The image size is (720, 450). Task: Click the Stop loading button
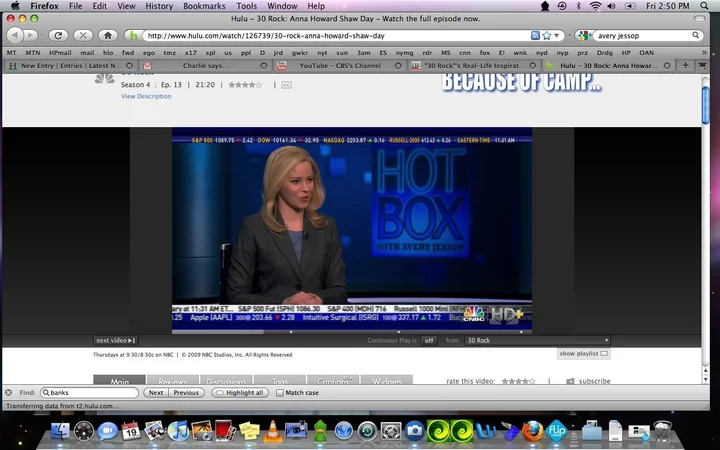[x=82, y=35]
